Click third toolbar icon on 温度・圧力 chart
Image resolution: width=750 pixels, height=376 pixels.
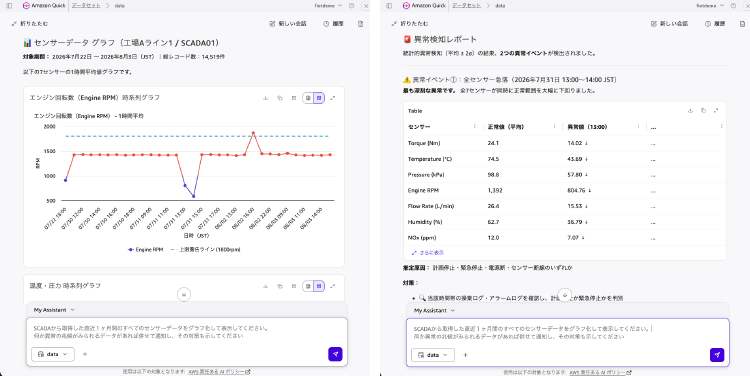pos(294,286)
